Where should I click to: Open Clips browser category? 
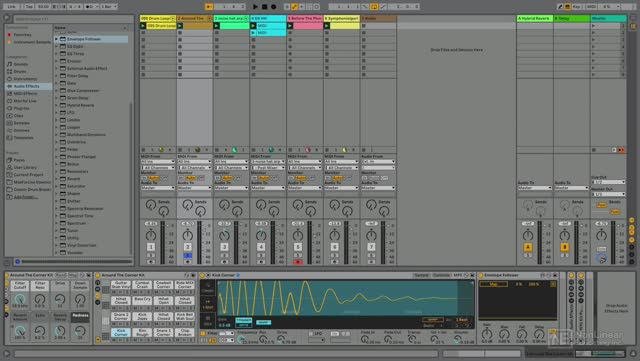coord(18,116)
